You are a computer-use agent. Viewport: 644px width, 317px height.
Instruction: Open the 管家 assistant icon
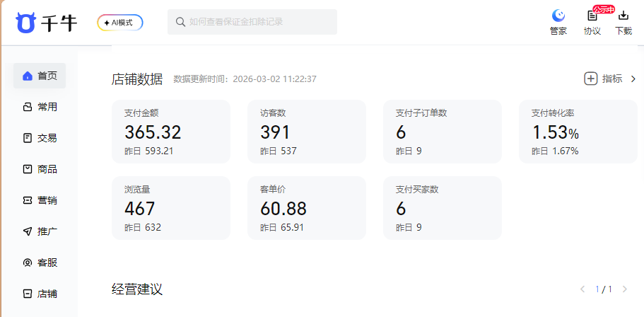click(558, 16)
